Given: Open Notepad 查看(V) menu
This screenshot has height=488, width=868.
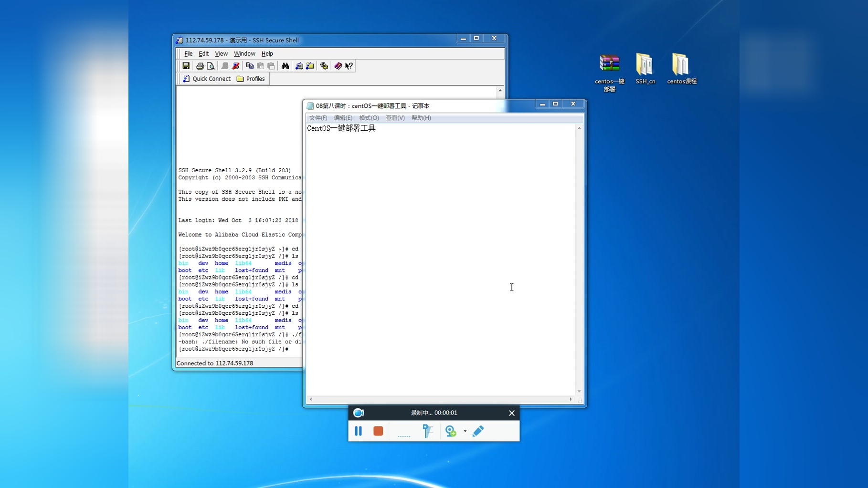Looking at the screenshot, I should 395,118.
